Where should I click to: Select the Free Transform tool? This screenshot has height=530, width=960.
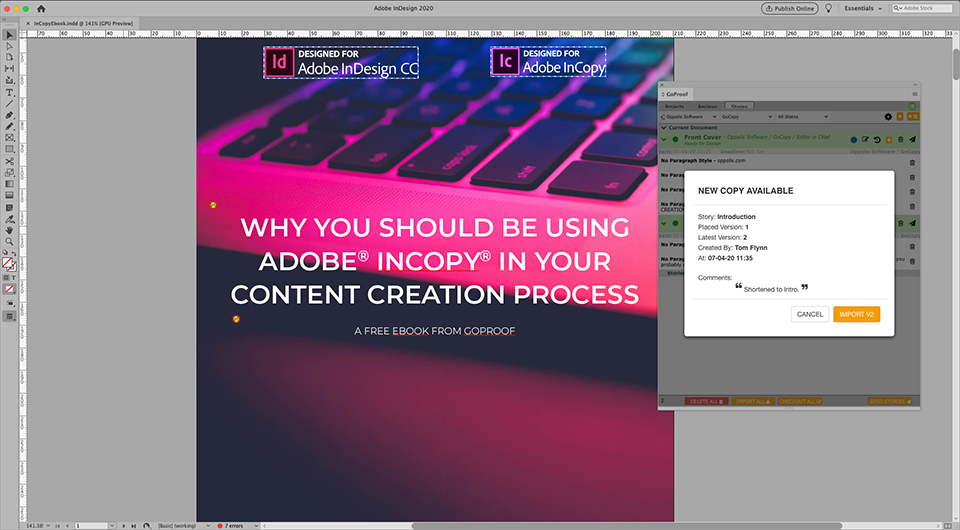pyautogui.click(x=9, y=173)
